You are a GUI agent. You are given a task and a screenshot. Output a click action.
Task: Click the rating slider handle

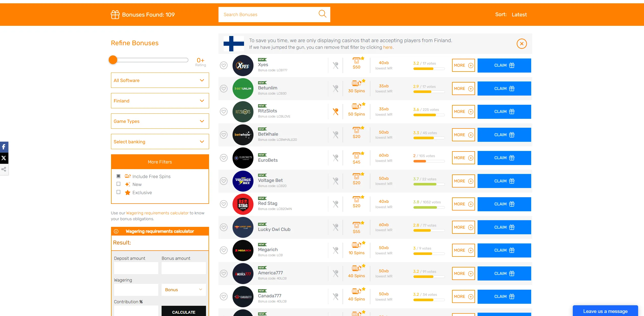click(113, 60)
